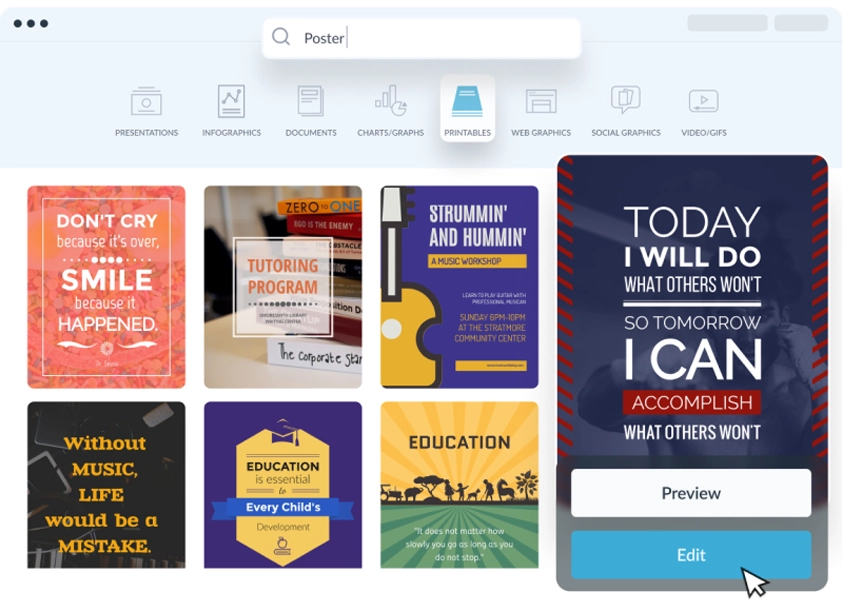Click the Preview button
This screenshot has height=612, width=853.
(691, 493)
